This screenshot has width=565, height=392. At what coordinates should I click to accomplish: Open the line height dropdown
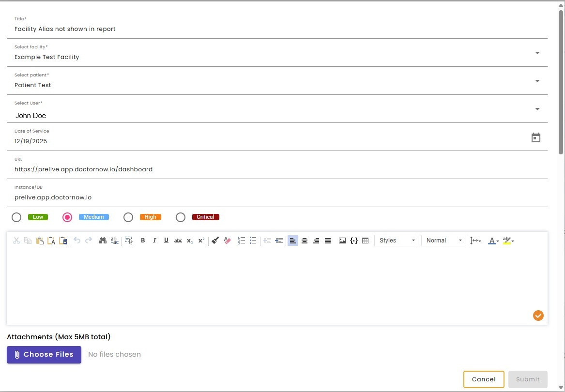click(475, 241)
